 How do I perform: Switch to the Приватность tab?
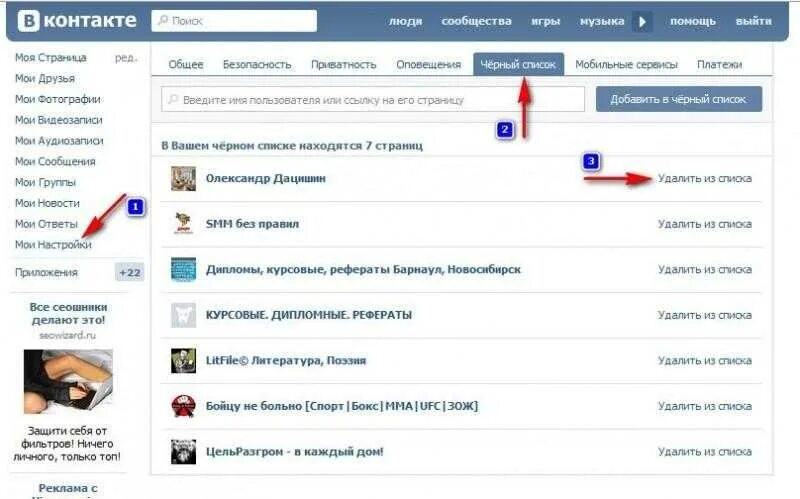coord(343,65)
